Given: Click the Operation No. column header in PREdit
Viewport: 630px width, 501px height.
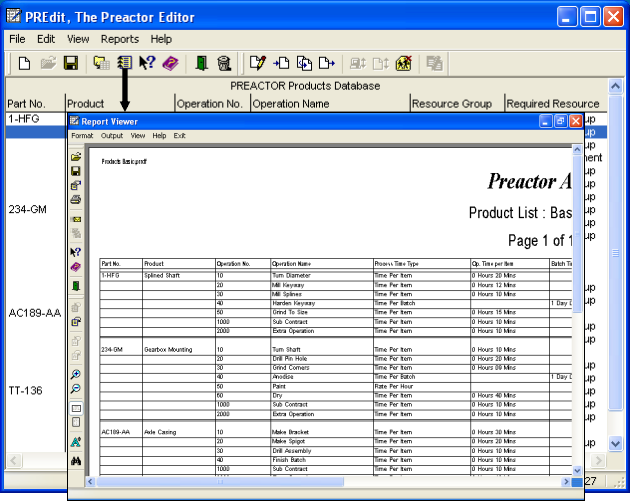Looking at the screenshot, I should click(x=213, y=104).
